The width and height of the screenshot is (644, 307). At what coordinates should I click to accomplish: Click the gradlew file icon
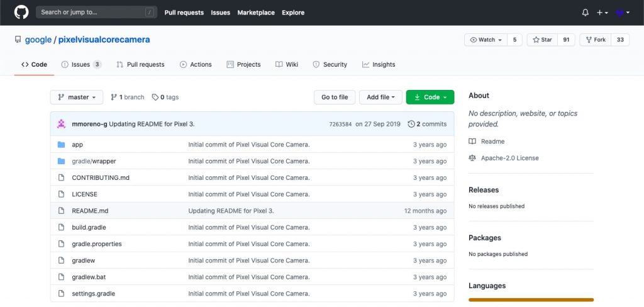pos(61,260)
